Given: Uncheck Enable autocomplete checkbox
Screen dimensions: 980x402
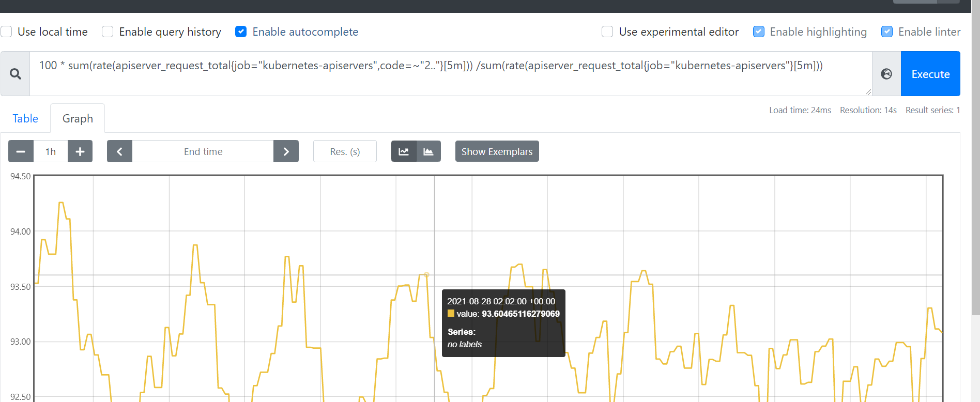Looking at the screenshot, I should pyautogui.click(x=241, y=32).
